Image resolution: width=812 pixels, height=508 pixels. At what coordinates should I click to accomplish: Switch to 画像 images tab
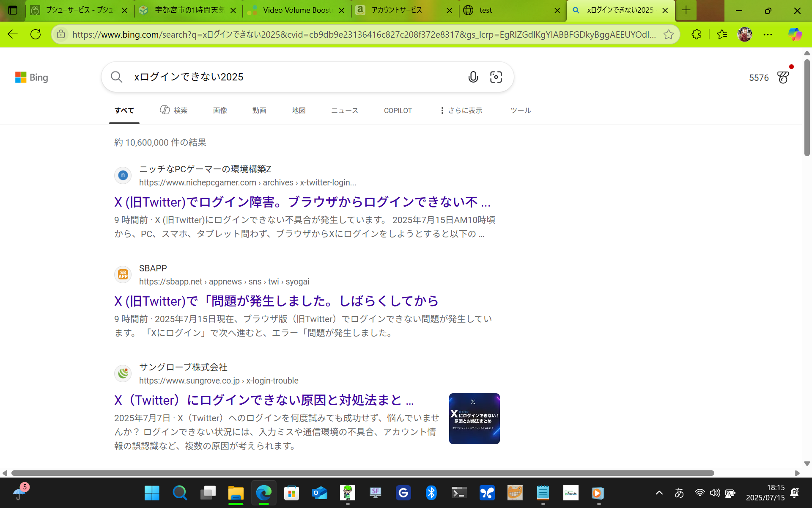[x=220, y=110]
